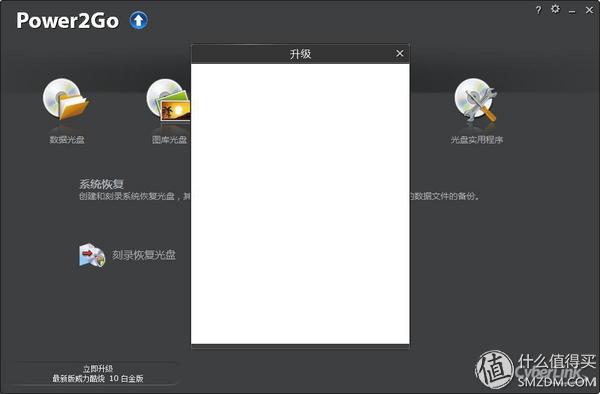Minimize the Power2Go window
The image size is (600, 394).
[572, 11]
